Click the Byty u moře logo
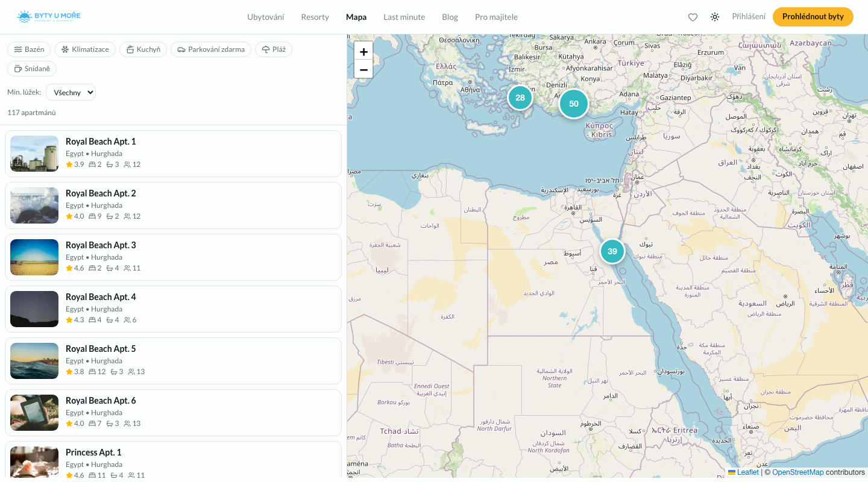Viewport: 868px width, 482px height. 49,17
